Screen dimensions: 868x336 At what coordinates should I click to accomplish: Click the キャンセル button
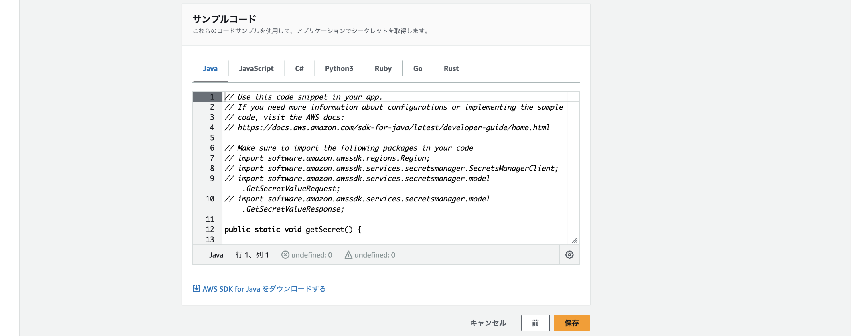pyautogui.click(x=488, y=323)
